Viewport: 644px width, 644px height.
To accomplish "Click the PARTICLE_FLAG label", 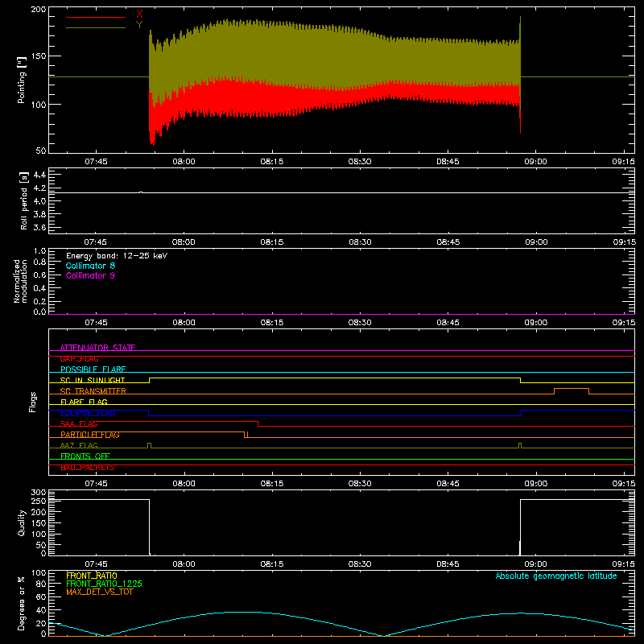I will (x=90, y=434).
